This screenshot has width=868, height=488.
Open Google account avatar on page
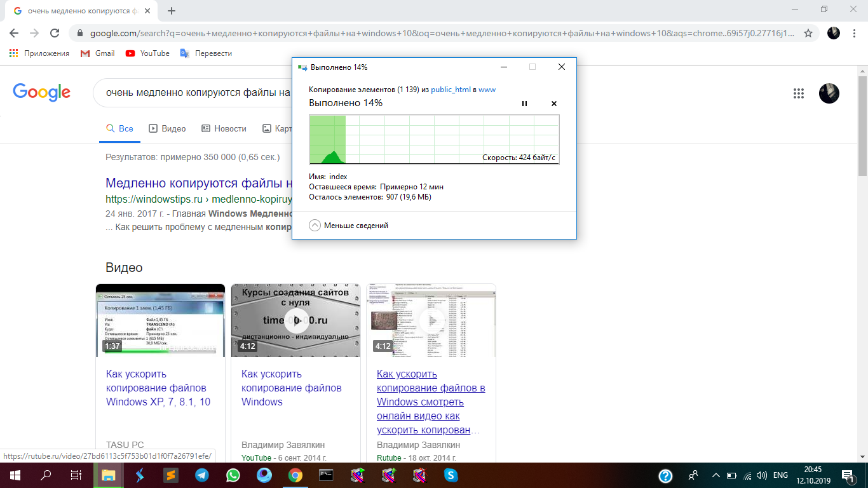pos(829,93)
